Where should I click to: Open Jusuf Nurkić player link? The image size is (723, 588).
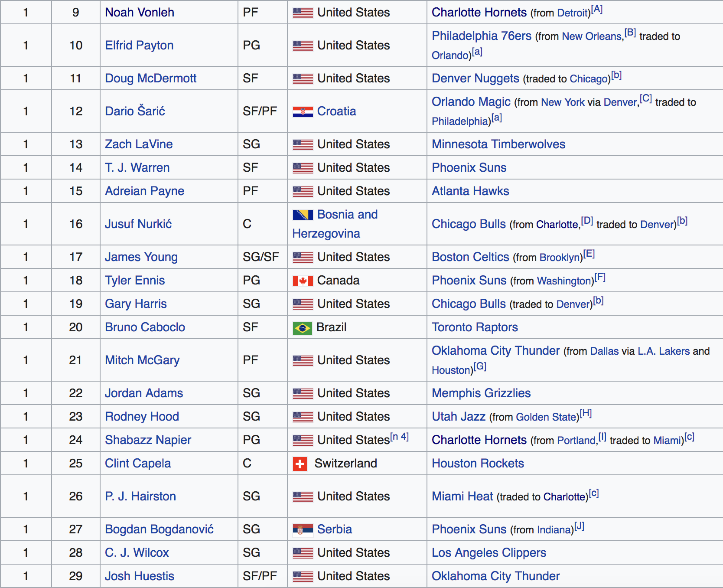coord(138,224)
